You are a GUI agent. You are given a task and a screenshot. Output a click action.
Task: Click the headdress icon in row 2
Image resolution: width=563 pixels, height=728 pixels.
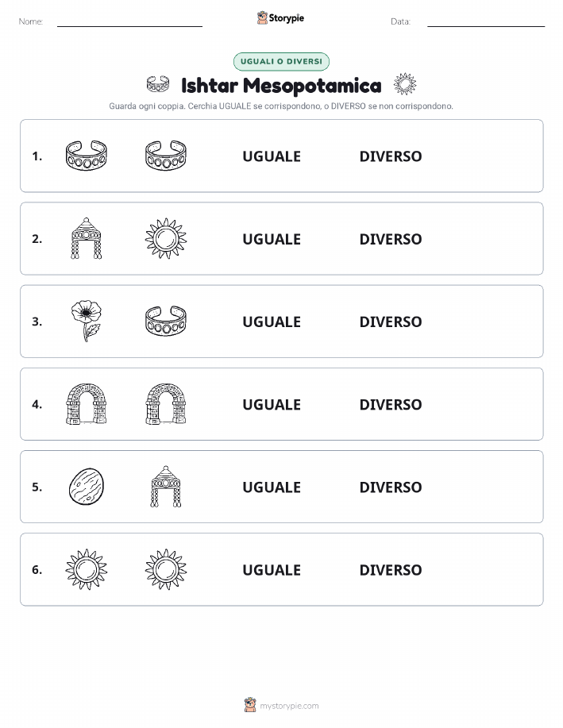click(x=87, y=239)
